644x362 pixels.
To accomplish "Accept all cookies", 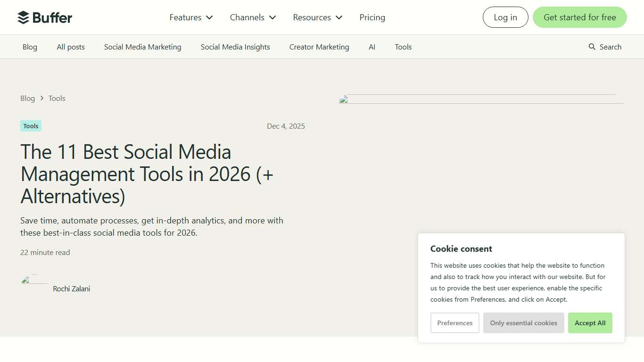I will 590,323.
